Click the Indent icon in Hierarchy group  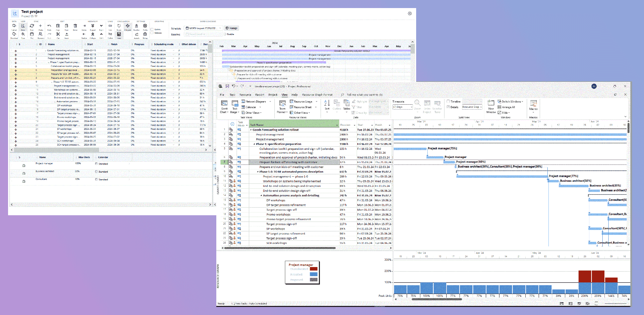coord(84,26)
